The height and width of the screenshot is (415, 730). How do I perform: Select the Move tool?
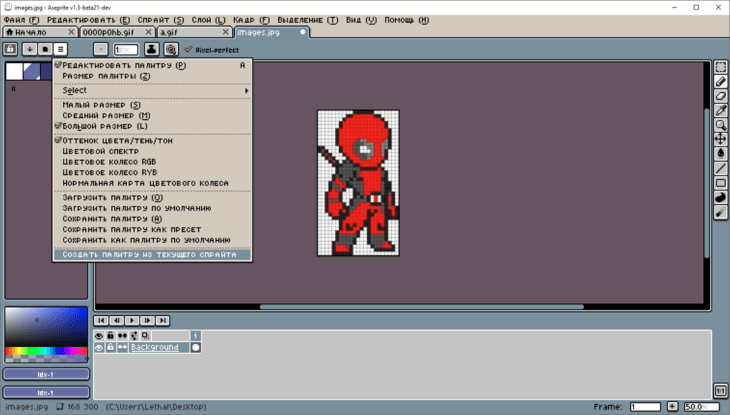[x=720, y=139]
